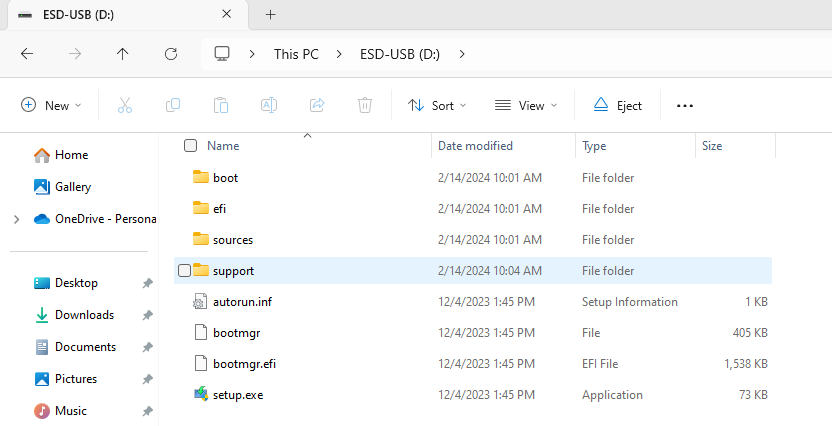Open the Sort dropdown menu
The image size is (832, 426).
click(437, 105)
